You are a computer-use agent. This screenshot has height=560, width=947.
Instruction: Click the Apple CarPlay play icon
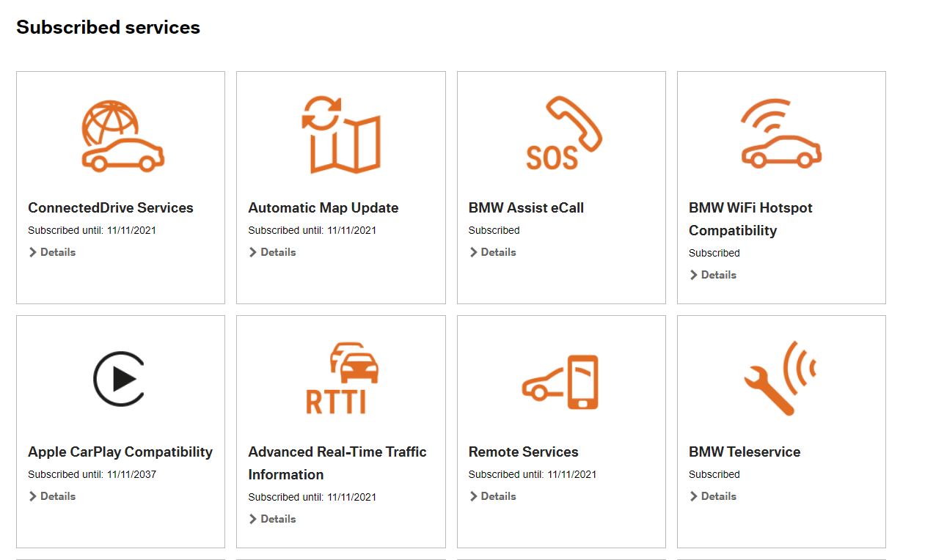(119, 379)
